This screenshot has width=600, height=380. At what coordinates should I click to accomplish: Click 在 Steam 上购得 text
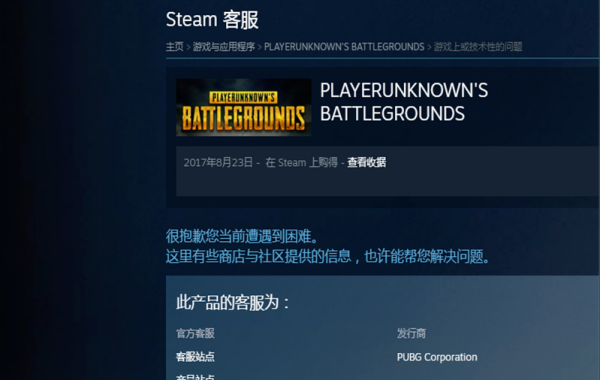point(302,163)
